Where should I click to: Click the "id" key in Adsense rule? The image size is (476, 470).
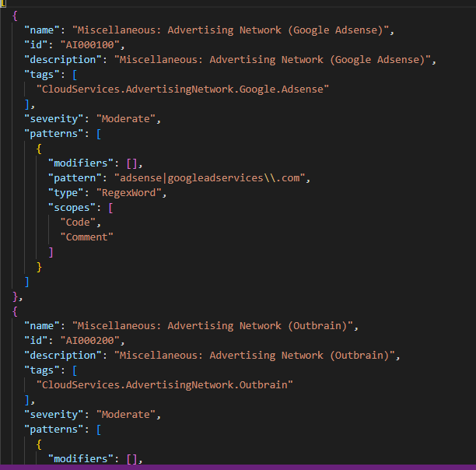[x=36, y=45]
